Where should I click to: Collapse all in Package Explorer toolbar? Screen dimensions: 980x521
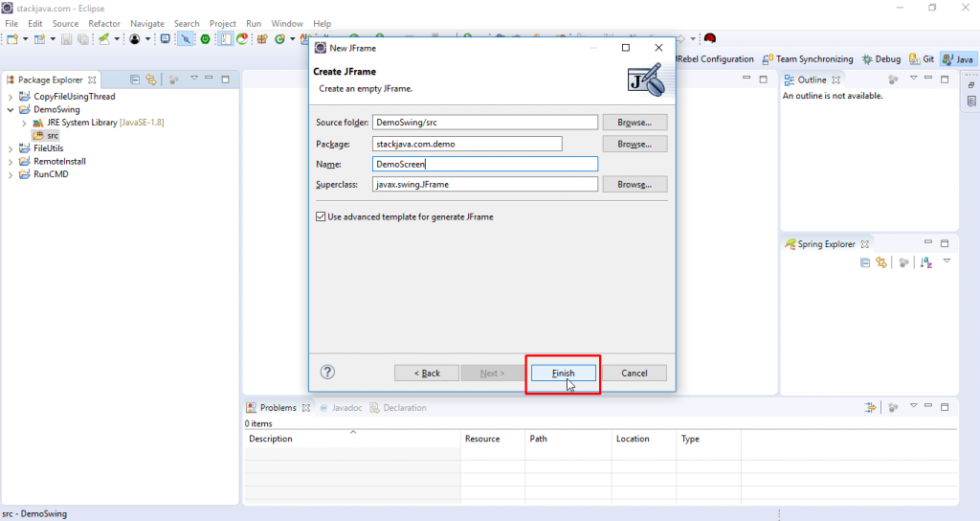134,79
